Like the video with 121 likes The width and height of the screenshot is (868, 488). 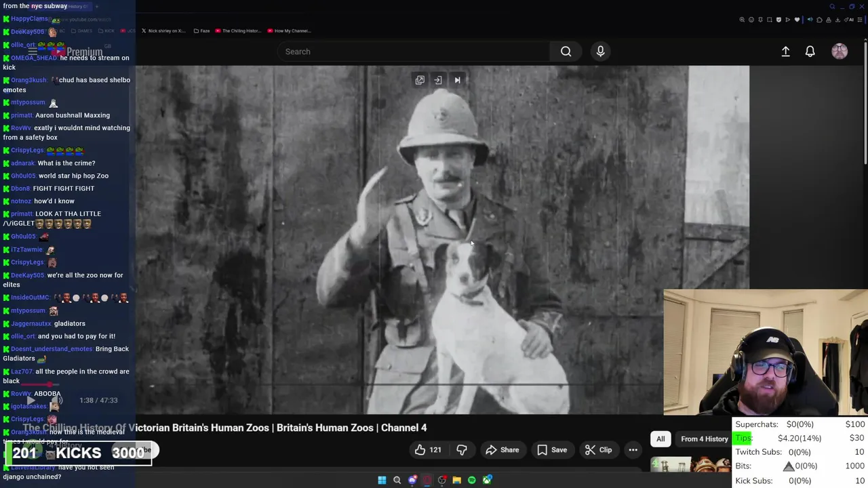click(428, 450)
